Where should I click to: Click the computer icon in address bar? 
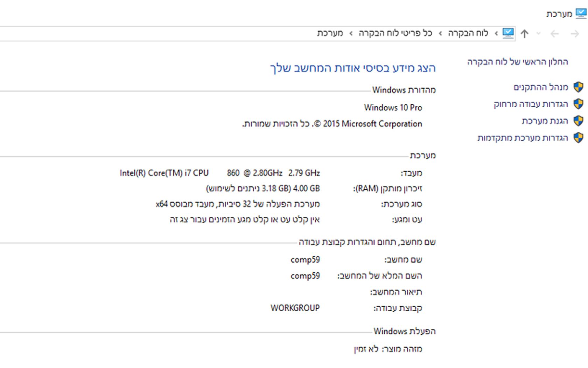(x=508, y=33)
